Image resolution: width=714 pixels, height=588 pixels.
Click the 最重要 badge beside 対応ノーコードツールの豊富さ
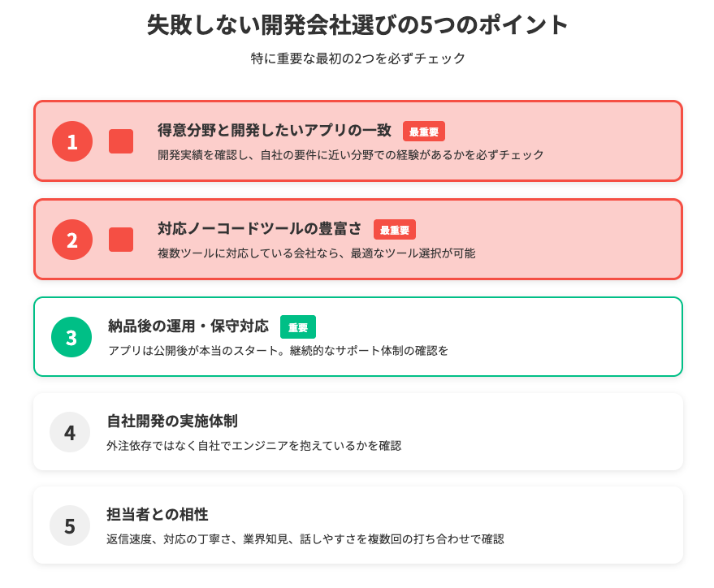[395, 229]
